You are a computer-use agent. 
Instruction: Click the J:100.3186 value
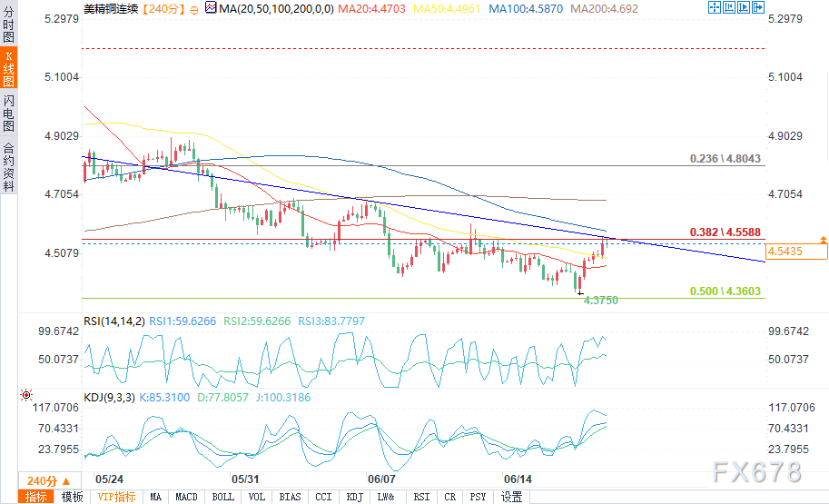[283, 397]
